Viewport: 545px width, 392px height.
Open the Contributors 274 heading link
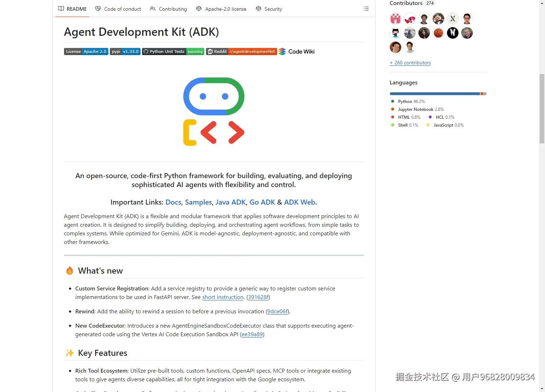click(x=412, y=3)
